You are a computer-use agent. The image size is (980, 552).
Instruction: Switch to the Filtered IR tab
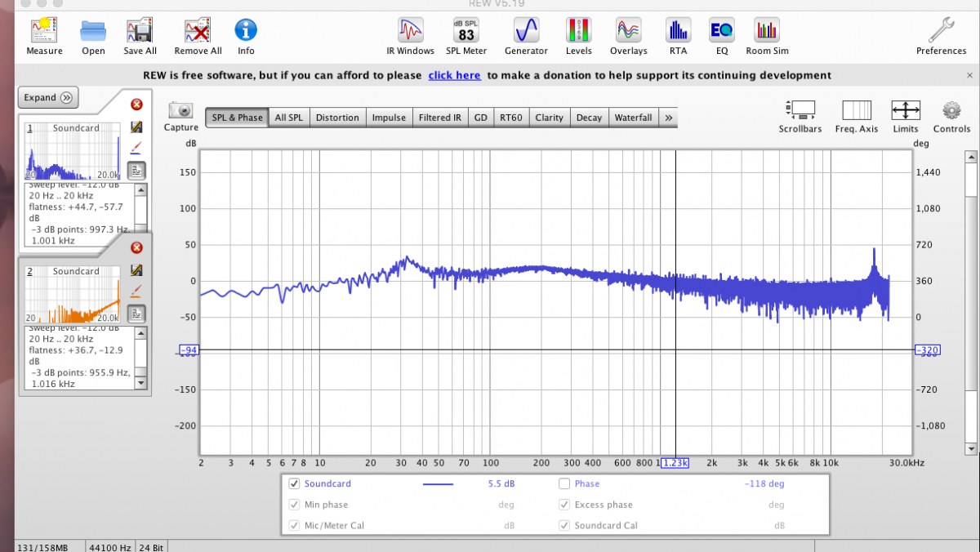click(440, 118)
